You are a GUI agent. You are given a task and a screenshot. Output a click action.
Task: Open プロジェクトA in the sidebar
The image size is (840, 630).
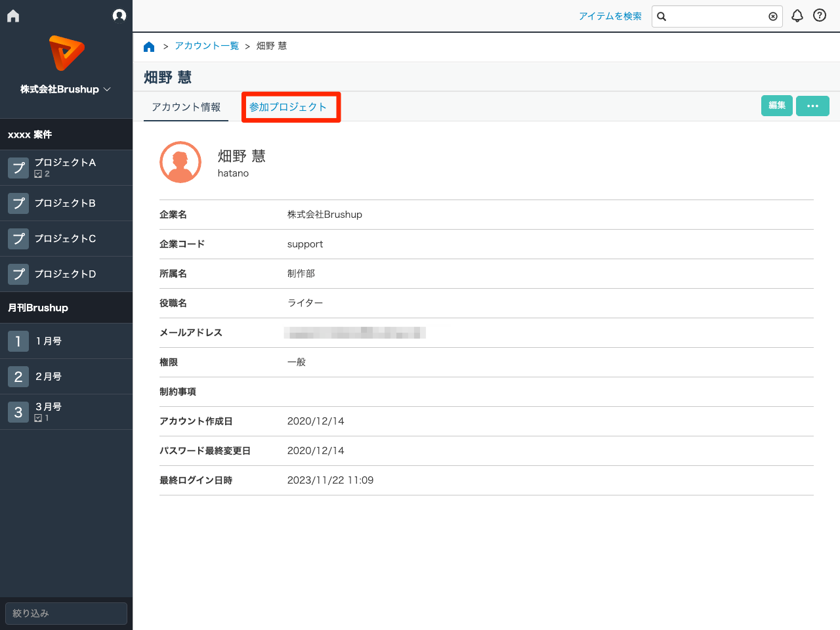pyautogui.click(x=66, y=167)
